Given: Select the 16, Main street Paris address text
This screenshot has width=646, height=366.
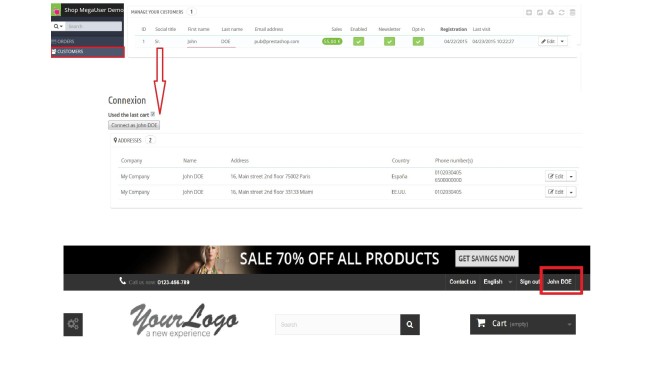Looking at the screenshot, I should [x=270, y=176].
